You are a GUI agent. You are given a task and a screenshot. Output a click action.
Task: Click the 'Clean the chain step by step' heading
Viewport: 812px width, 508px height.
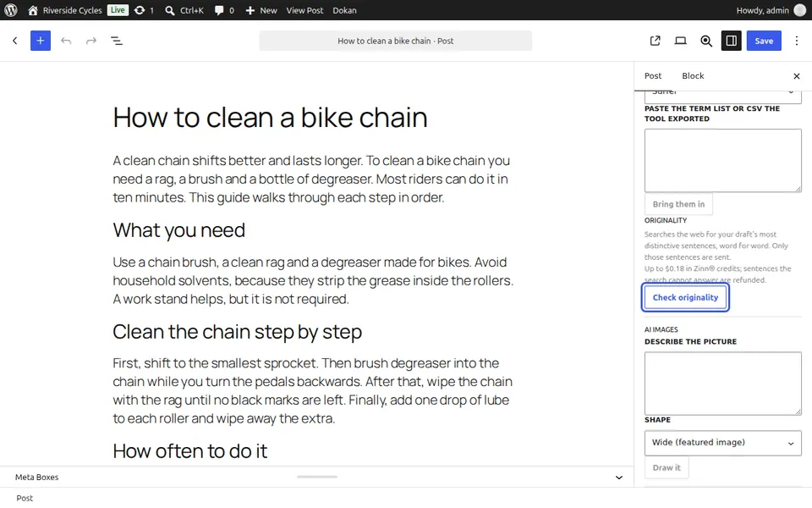237,332
